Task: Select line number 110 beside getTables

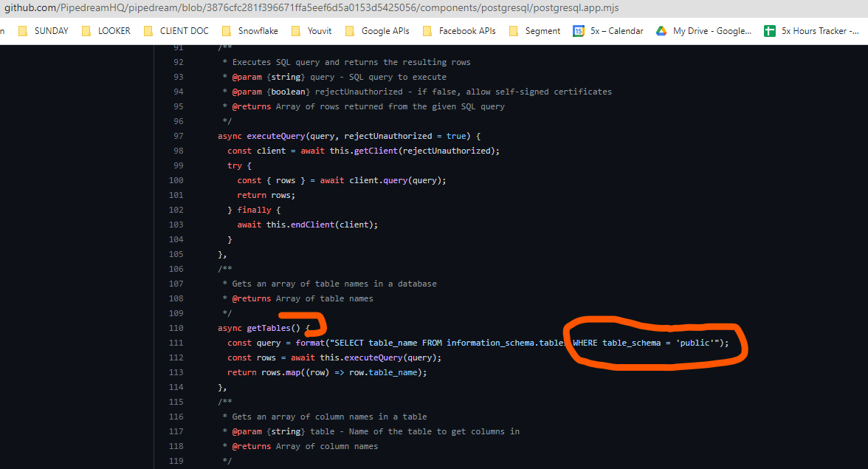Action: point(176,328)
